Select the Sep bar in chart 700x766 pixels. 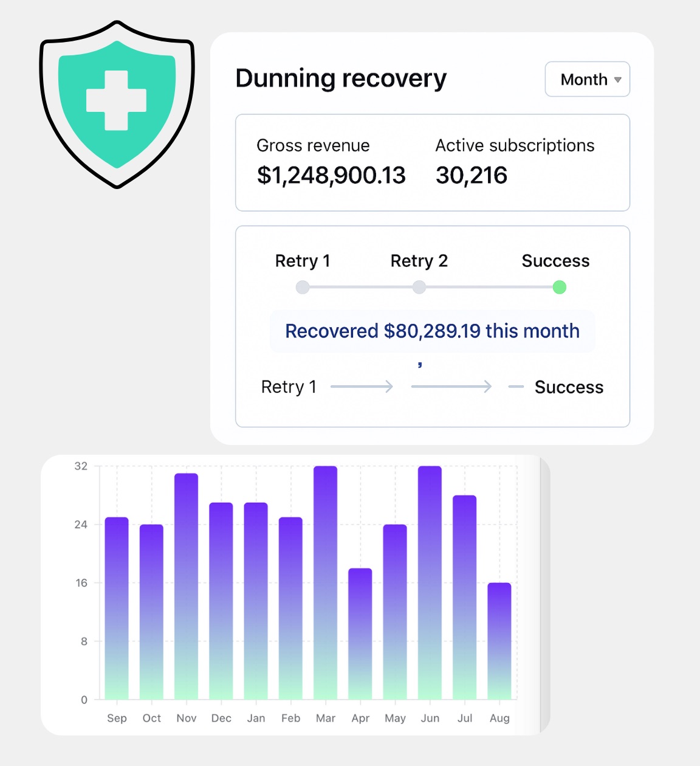[117, 608]
